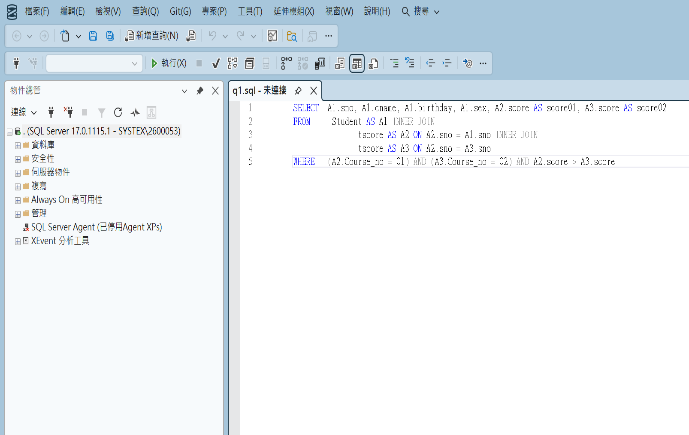This screenshot has height=435, width=689.
Task: Click the Save All disks icon
Action: pos(110,36)
